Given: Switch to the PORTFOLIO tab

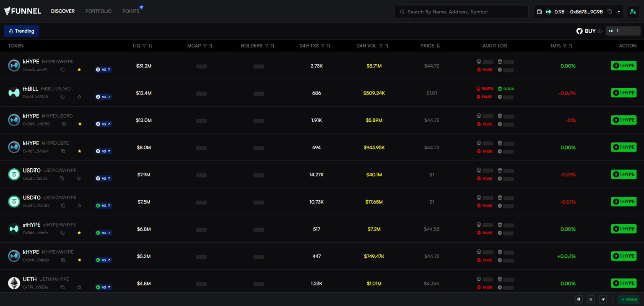Looking at the screenshot, I should pyautogui.click(x=99, y=11).
